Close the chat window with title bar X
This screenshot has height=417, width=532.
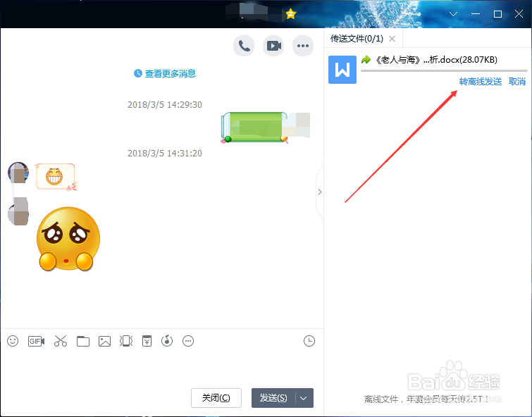pos(519,14)
